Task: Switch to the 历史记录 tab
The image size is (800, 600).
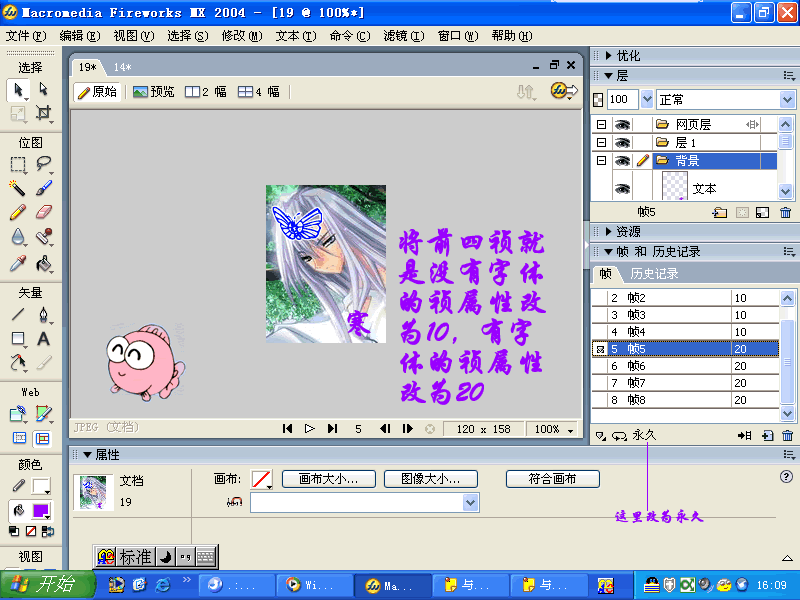Action: (654, 274)
